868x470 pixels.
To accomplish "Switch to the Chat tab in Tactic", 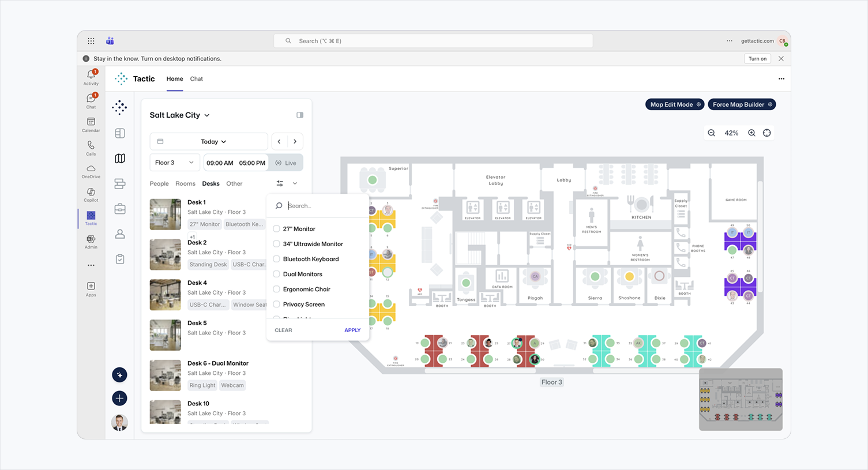I will [197, 79].
